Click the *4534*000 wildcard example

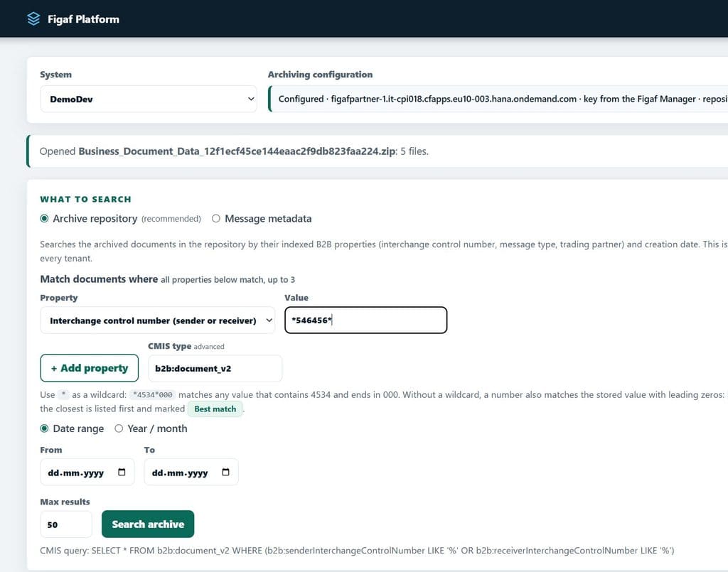tap(153, 395)
